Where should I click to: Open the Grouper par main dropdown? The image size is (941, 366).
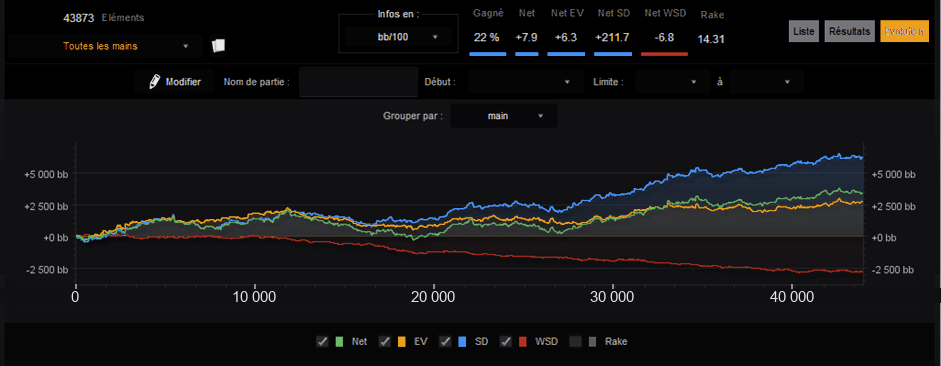coord(504,116)
